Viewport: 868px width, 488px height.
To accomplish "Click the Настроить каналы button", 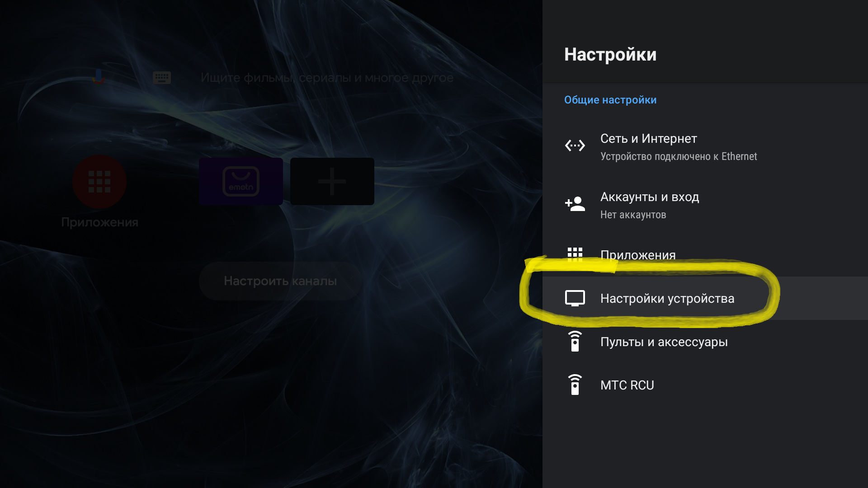I will click(x=280, y=281).
